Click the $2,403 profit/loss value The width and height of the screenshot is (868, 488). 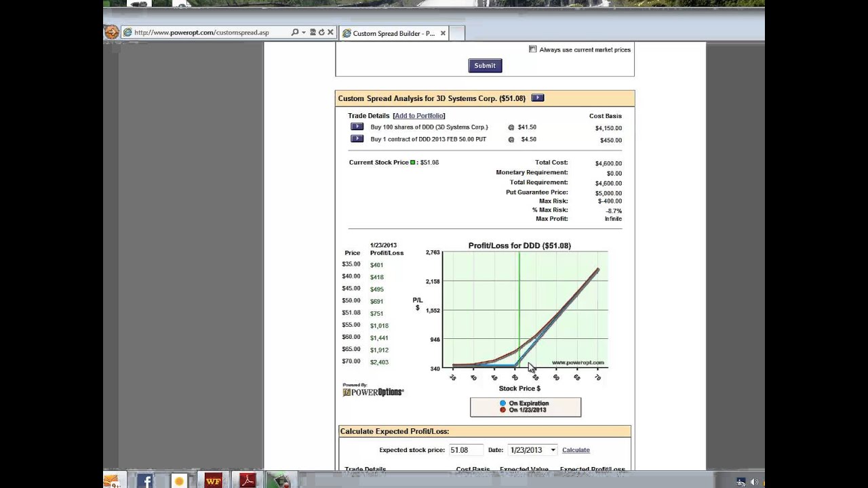coord(379,363)
